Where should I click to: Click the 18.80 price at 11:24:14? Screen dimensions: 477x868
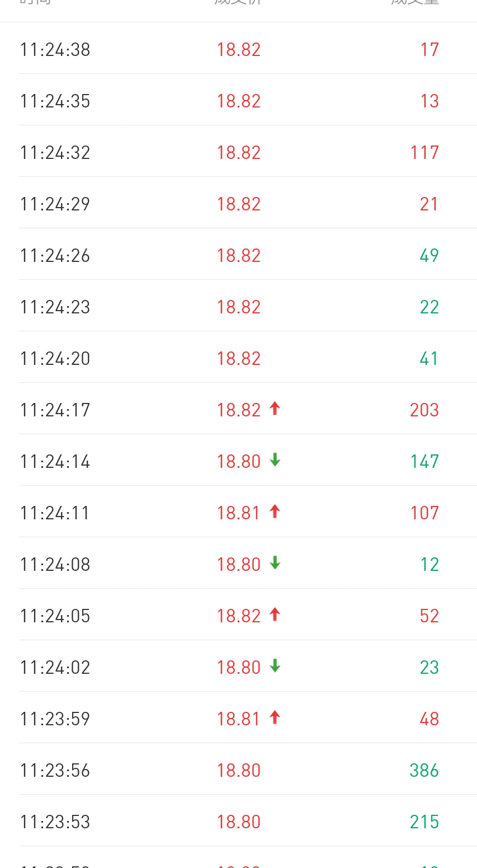click(239, 462)
